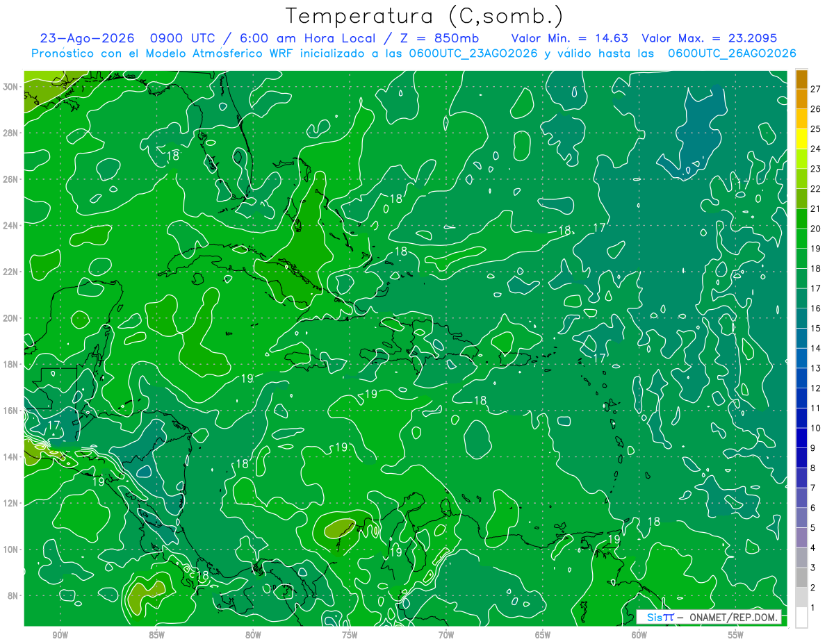The height and width of the screenshot is (644, 834).
Task: Click the color bar value "22"
Action: click(815, 189)
